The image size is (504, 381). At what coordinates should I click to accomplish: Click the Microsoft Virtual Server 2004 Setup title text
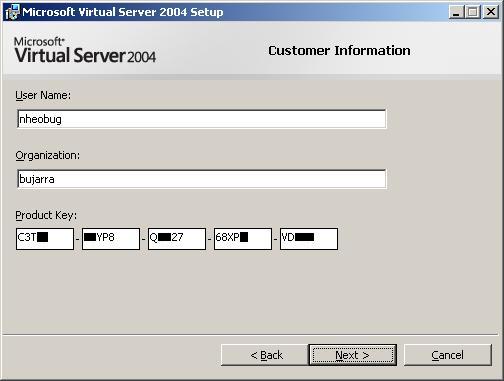click(x=123, y=12)
